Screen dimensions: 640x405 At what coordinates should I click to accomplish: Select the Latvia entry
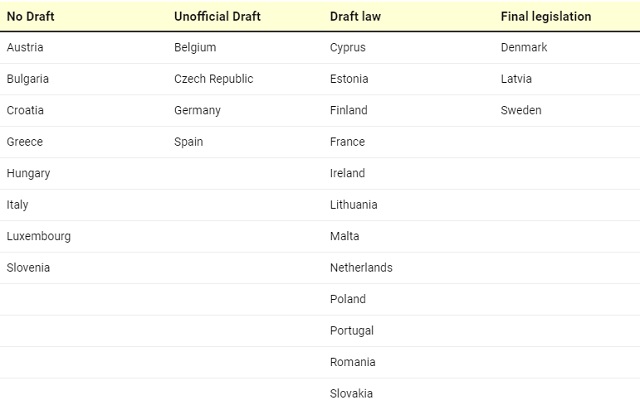point(516,79)
